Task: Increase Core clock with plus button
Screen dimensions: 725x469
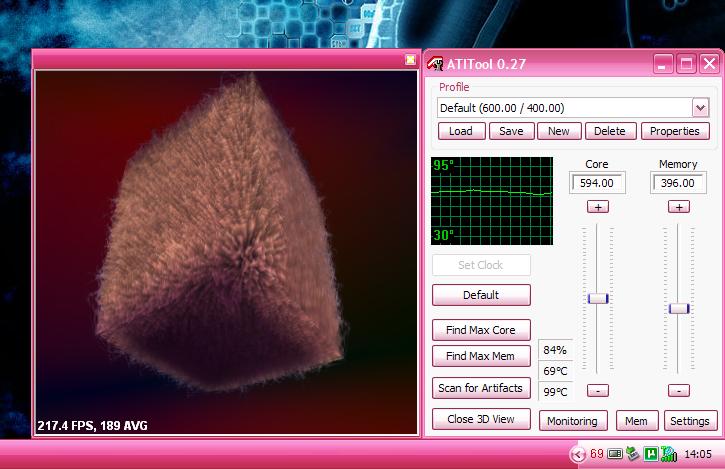Action: point(598,207)
